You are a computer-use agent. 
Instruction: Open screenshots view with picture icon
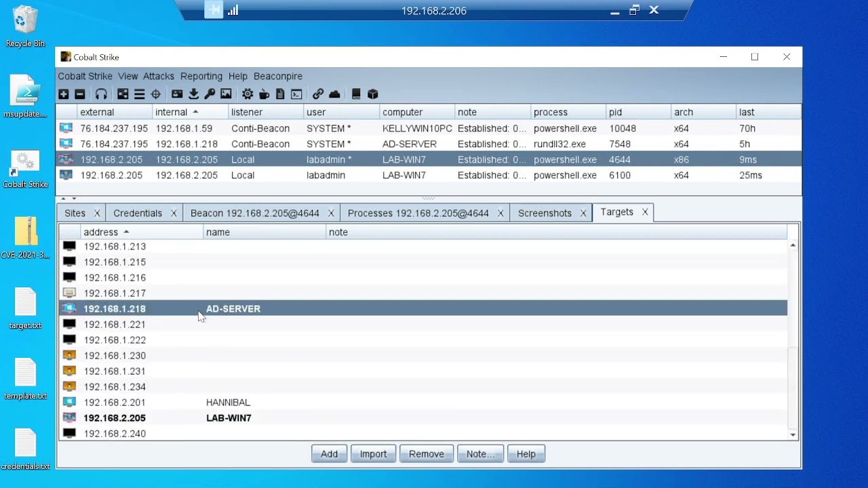[226, 94]
